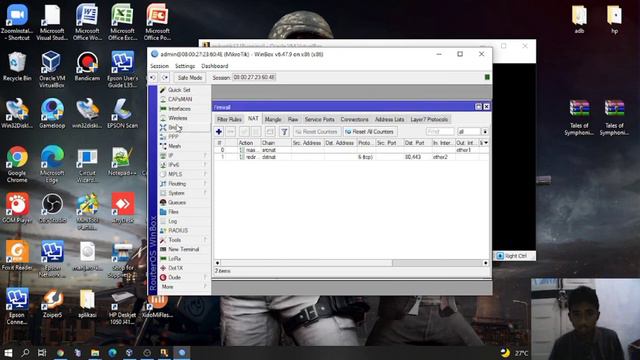Open the Settings menu
The width and height of the screenshot is (640, 360).
185,66
